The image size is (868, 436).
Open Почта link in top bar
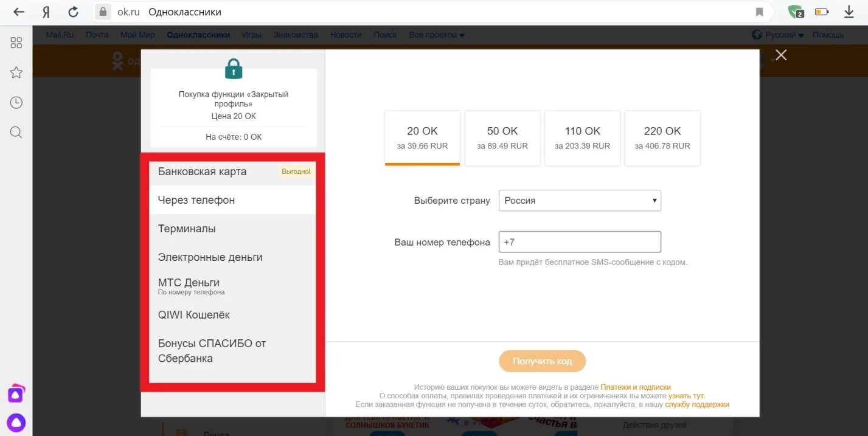[97, 35]
